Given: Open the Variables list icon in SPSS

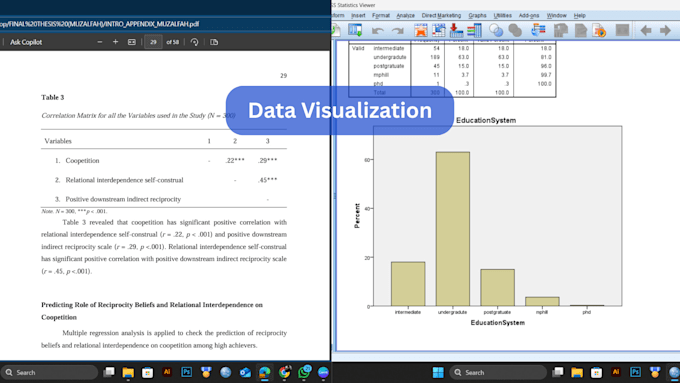Looking at the screenshot, I should coord(474,30).
